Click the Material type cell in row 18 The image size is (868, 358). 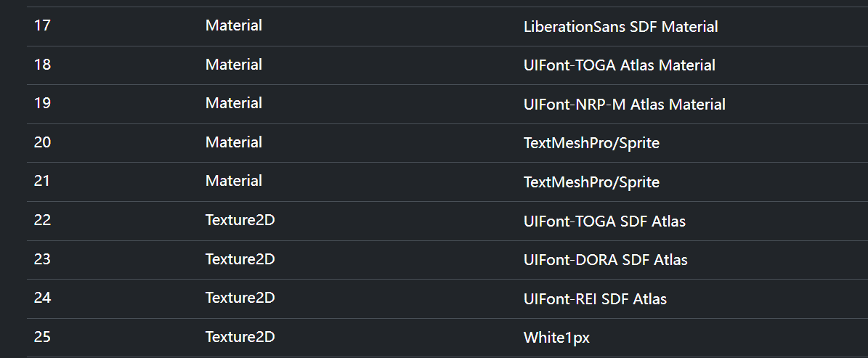click(234, 65)
